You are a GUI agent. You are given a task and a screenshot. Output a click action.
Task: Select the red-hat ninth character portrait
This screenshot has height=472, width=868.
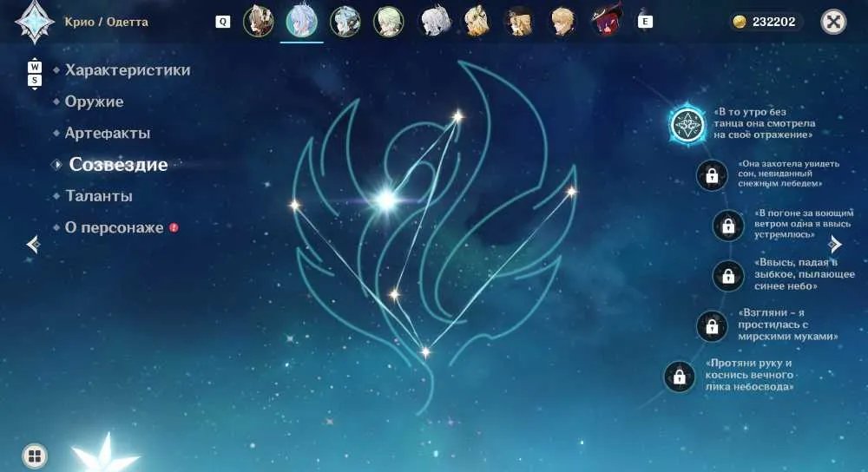[x=606, y=22]
